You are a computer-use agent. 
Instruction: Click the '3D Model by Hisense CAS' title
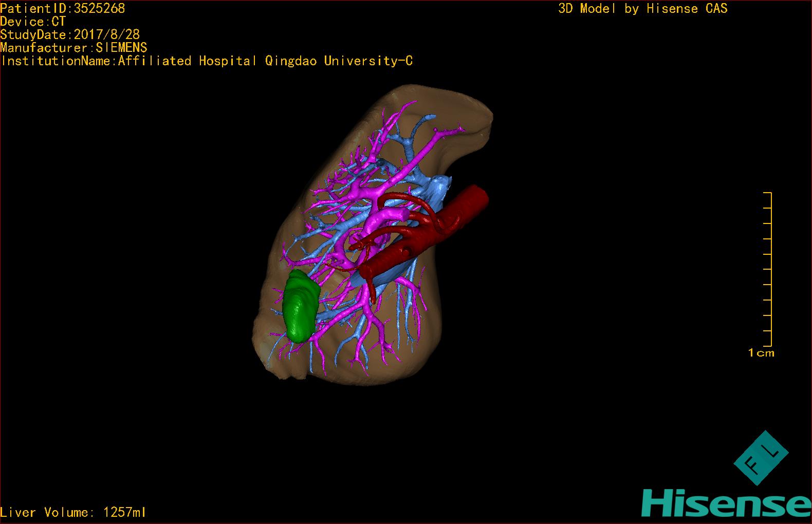[643, 9]
